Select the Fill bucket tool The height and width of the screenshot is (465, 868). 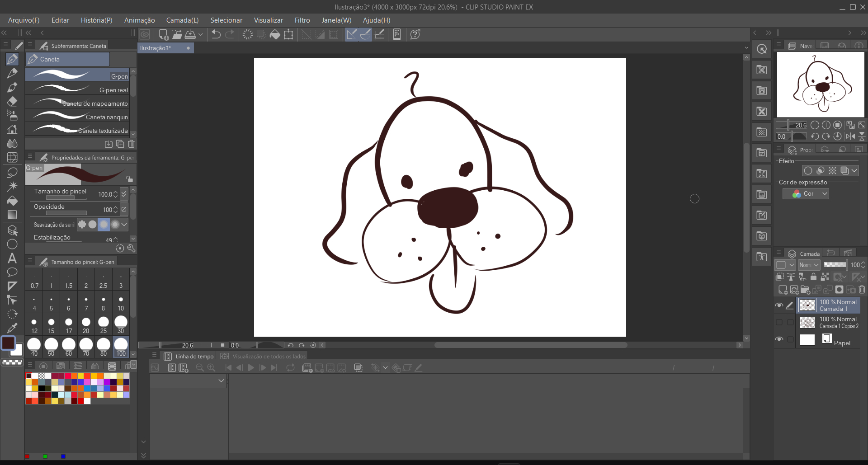click(12, 201)
